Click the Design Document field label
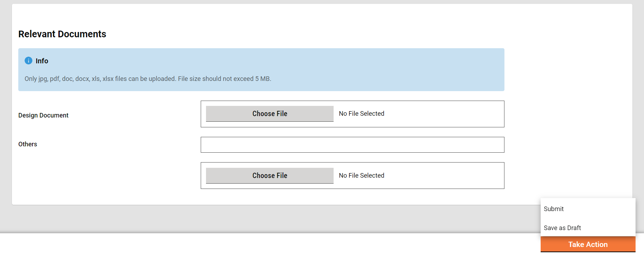The height and width of the screenshot is (254, 644). click(x=43, y=115)
